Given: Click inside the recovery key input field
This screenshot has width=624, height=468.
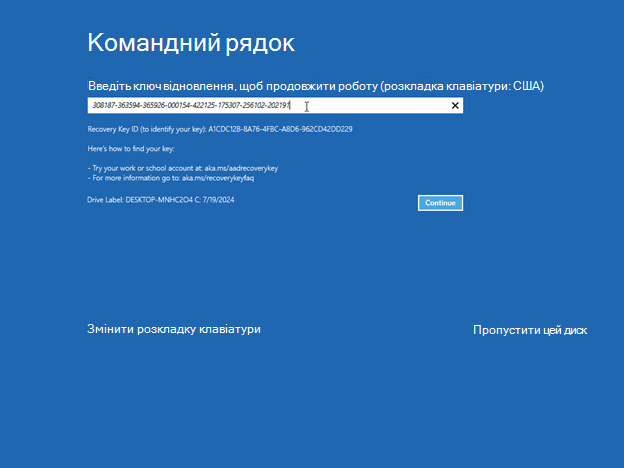Looking at the screenshot, I should pyautogui.click(x=275, y=105).
